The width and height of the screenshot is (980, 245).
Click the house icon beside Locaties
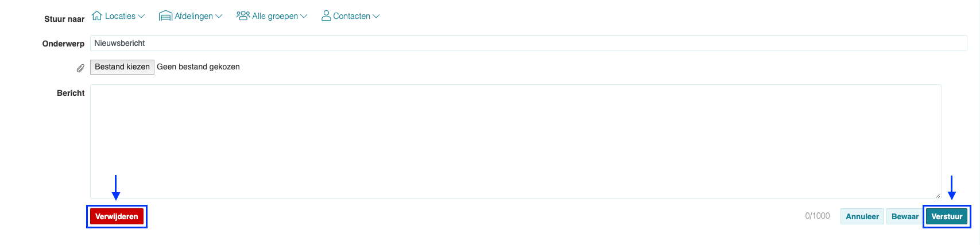pos(97,15)
